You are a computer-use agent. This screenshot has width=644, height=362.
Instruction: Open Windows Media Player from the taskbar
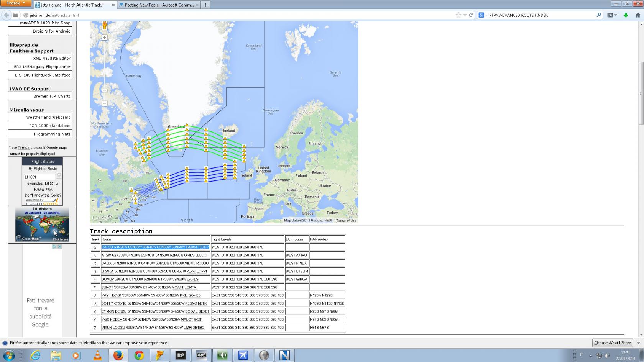76,355
